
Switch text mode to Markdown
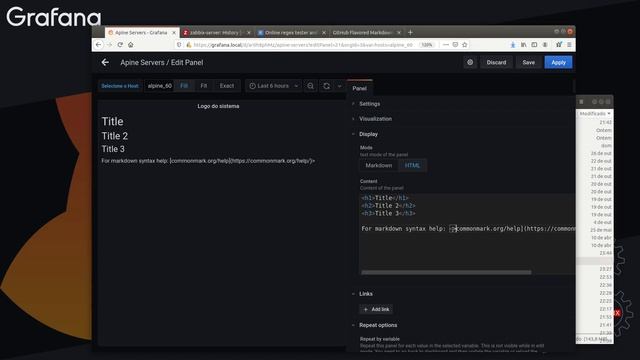pyautogui.click(x=379, y=165)
